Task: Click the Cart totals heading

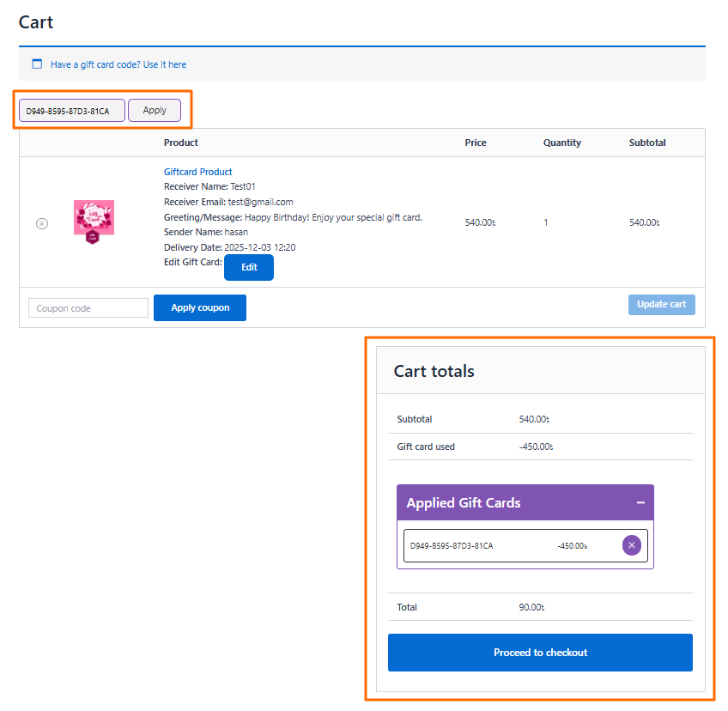Action: [434, 371]
